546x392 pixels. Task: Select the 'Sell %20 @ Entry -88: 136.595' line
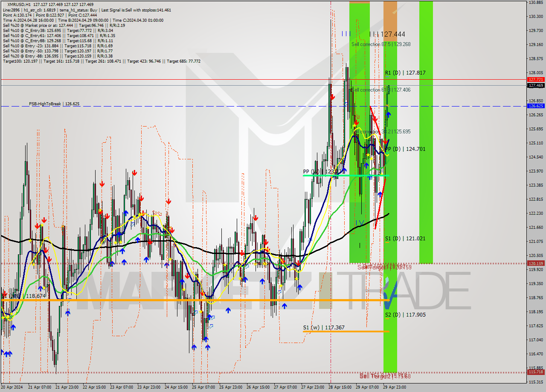pos(58,56)
